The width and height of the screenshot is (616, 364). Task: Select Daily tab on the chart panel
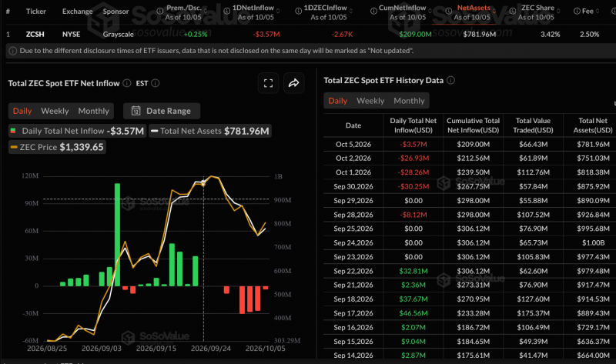pyautogui.click(x=22, y=111)
